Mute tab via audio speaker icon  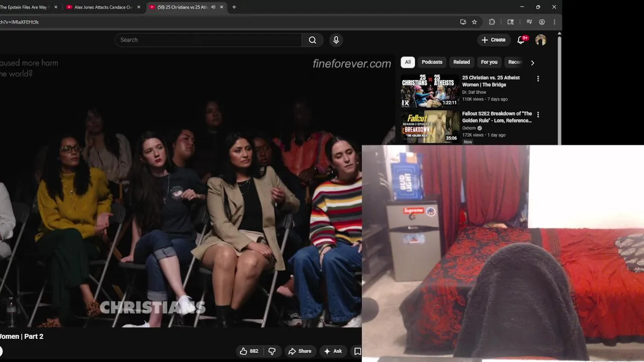click(x=213, y=7)
